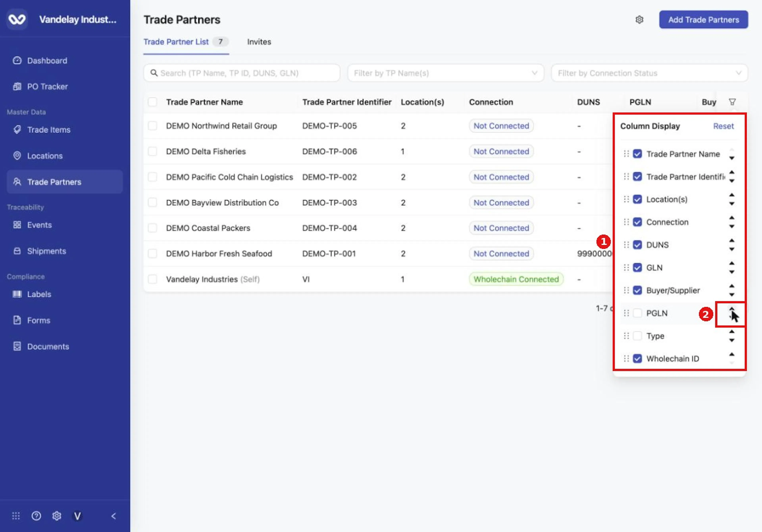Click Reset in the Column Display panel

723,126
